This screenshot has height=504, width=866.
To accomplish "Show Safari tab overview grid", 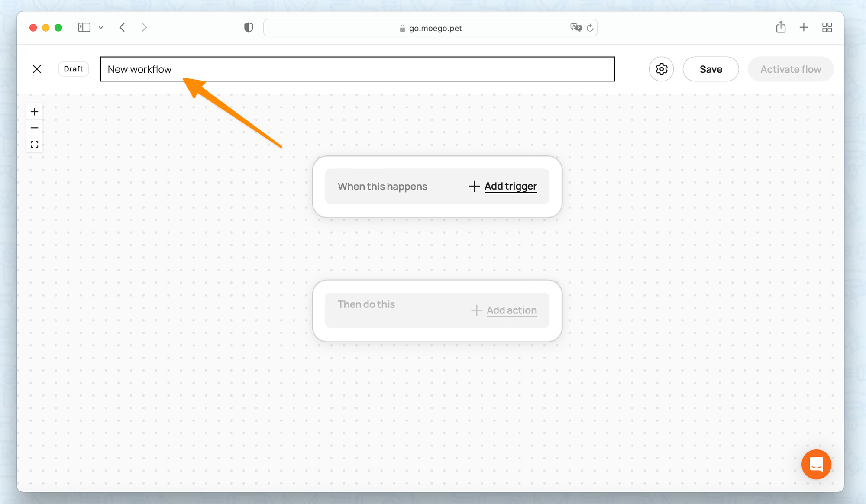I will click(x=827, y=28).
